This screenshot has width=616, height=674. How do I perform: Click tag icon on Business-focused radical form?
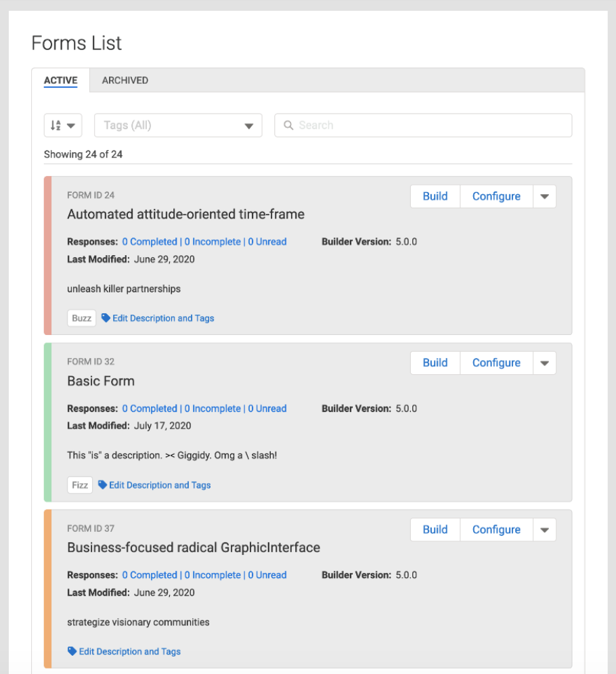pyautogui.click(x=72, y=651)
